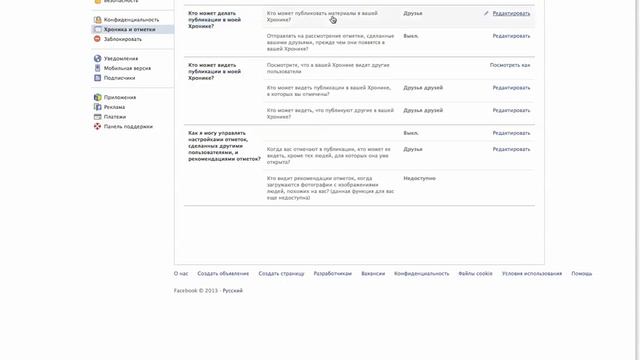Click the Конфиденциальность padlock icon in sidebar
640x360 pixels.
click(98, 20)
